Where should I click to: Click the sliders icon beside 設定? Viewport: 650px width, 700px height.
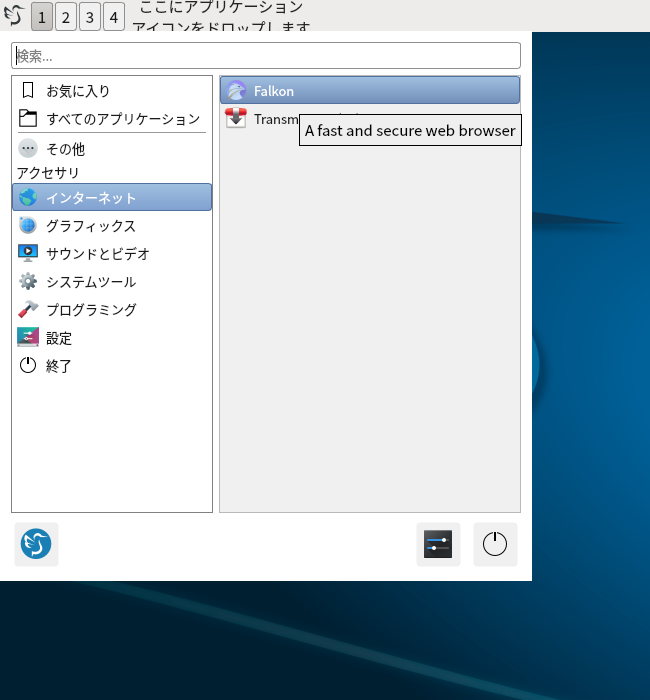point(28,337)
